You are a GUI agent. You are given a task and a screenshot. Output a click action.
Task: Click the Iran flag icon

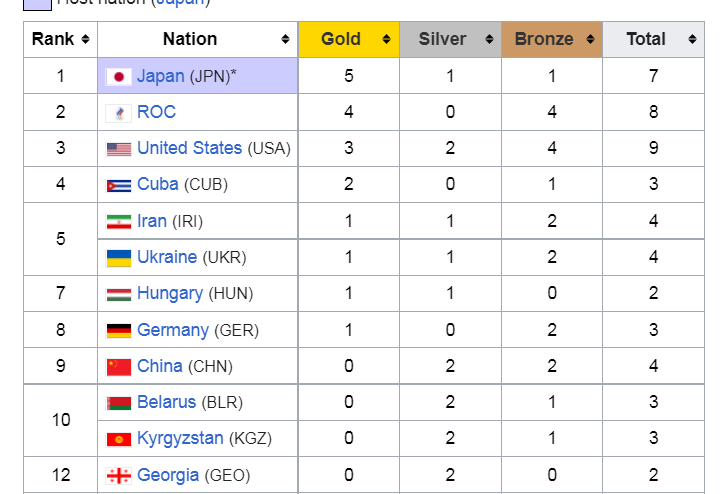(119, 221)
